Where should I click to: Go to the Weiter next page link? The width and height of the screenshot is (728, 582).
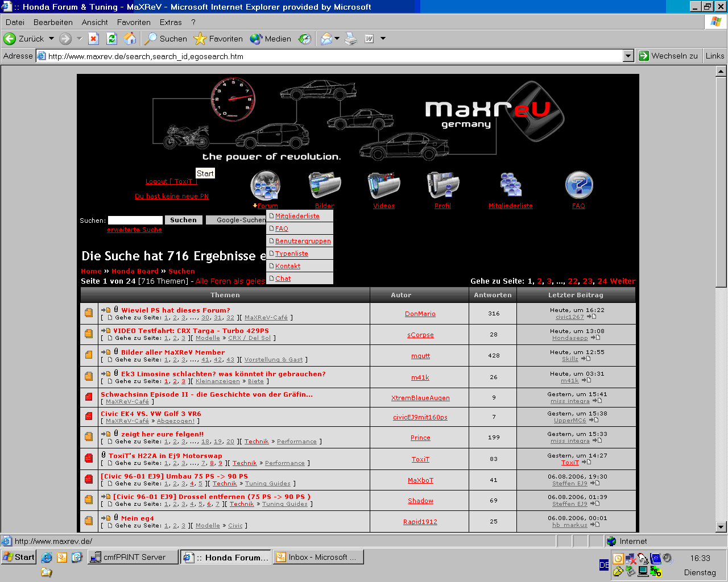coord(623,281)
